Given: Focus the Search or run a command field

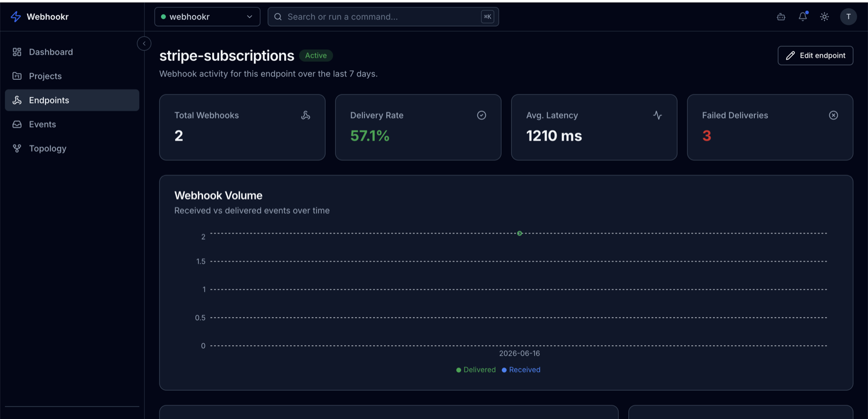Looking at the screenshot, I should pyautogui.click(x=383, y=17).
